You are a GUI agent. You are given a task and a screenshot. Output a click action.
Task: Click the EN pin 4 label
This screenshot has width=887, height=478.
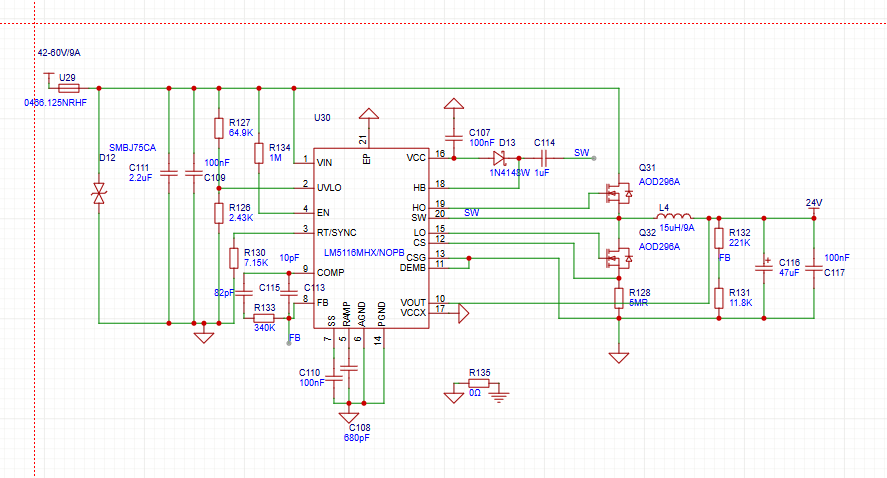(x=323, y=213)
